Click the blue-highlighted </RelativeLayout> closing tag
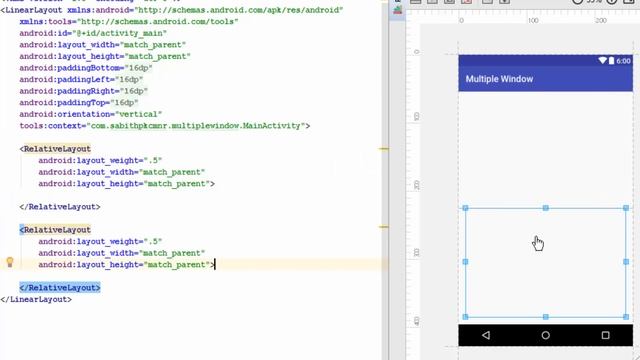Image resolution: width=640 pixels, height=360 pixels. coord(60,288)
